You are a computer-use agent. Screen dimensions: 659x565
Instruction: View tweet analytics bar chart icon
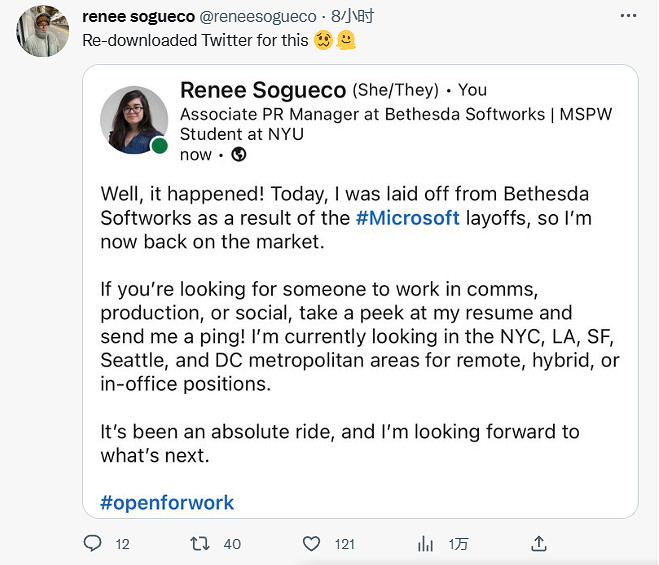pyautogui.click(x=425, y=544)
